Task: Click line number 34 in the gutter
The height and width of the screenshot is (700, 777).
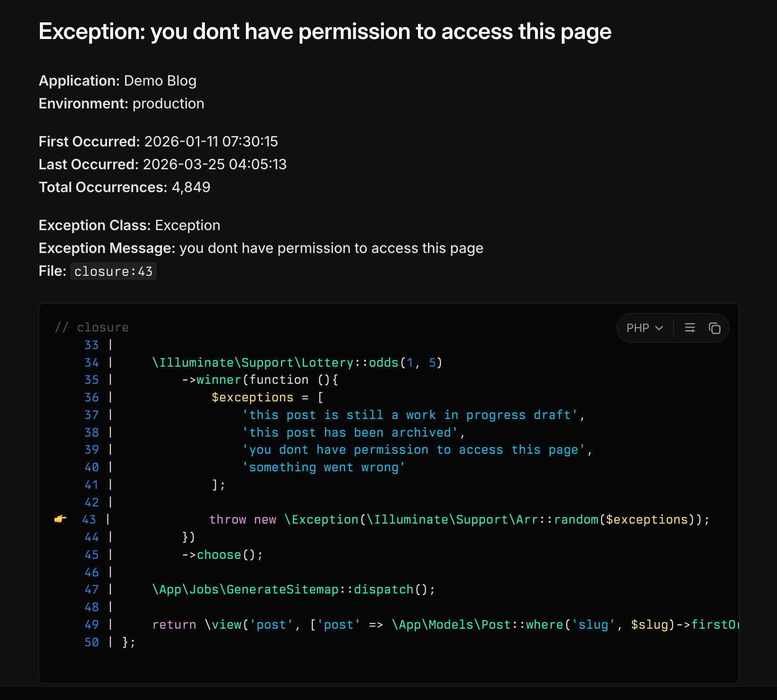Action: pos(92,363)
